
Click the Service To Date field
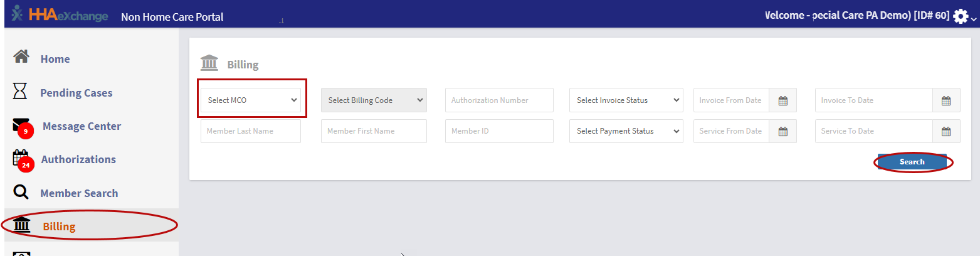(x=875, y=131)
